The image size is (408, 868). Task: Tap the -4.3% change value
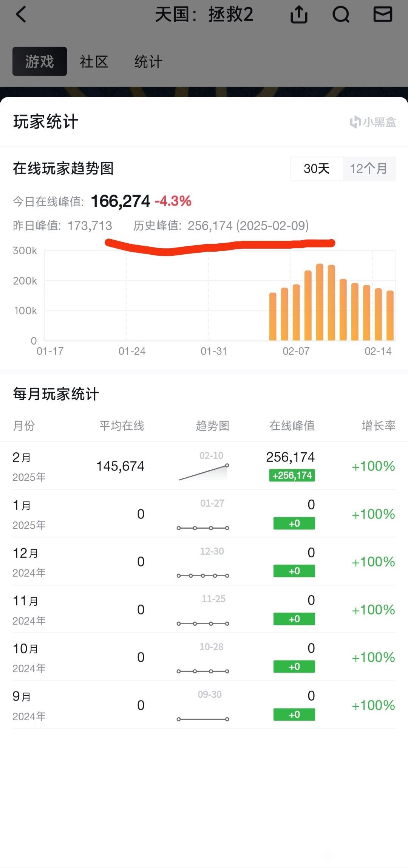click(x=173, y=201)
